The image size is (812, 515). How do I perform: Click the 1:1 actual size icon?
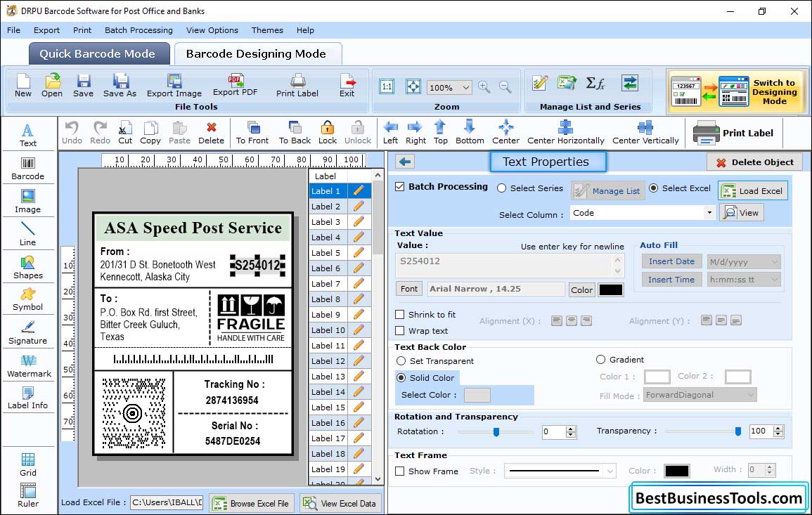click(387, 86)
